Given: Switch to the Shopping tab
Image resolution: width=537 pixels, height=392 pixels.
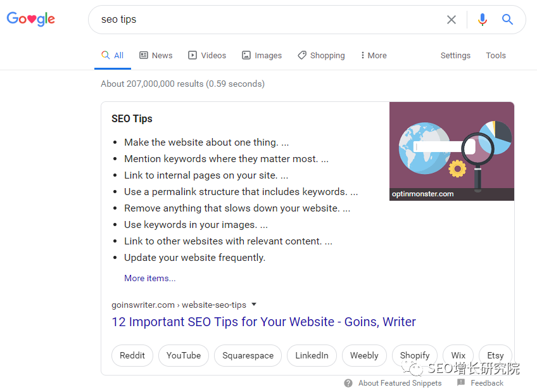Looking at the screenshot, I should tap(321, 56).
